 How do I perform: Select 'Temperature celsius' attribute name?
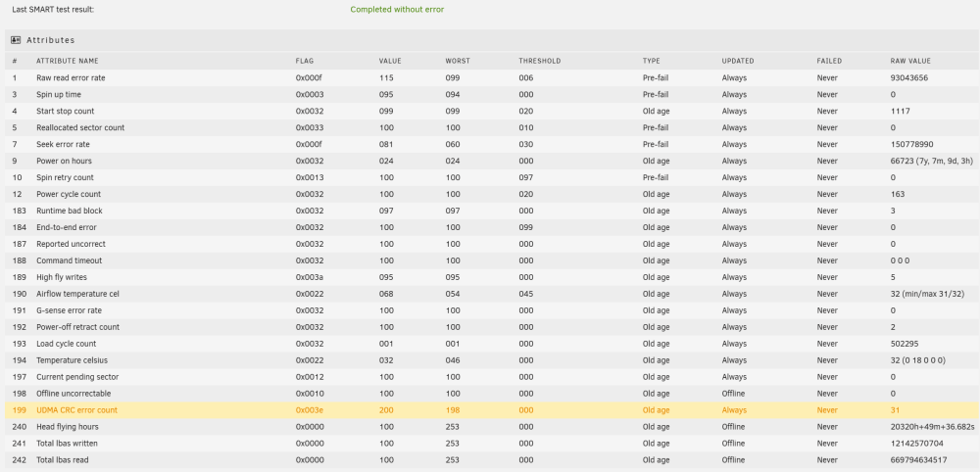point(72,360)
